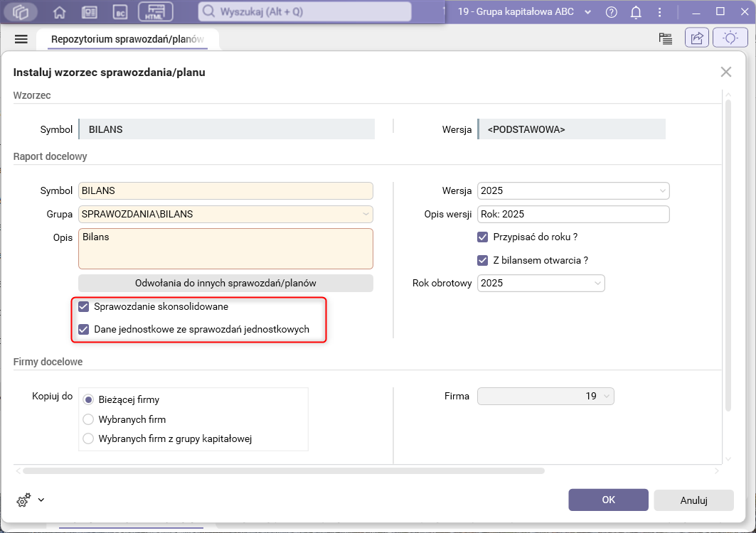Select Wybranych firm radio option
This screenshot has width=756, height=533.
click(x=88, y=419)
